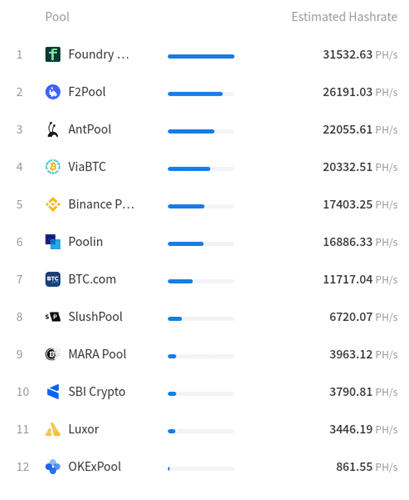Sort by Estimated Hashrate column header

(x=344, y=17)
